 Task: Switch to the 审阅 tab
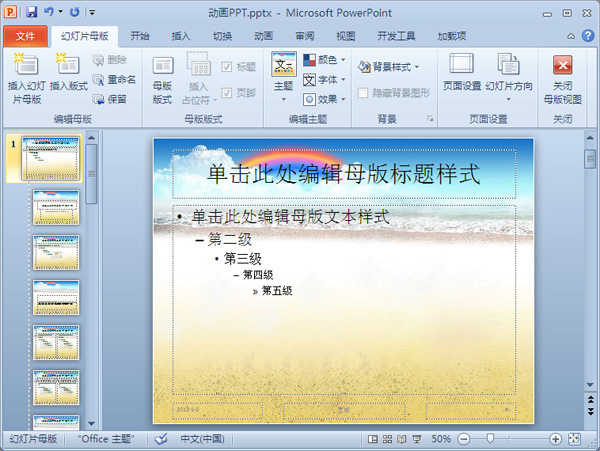305,36
